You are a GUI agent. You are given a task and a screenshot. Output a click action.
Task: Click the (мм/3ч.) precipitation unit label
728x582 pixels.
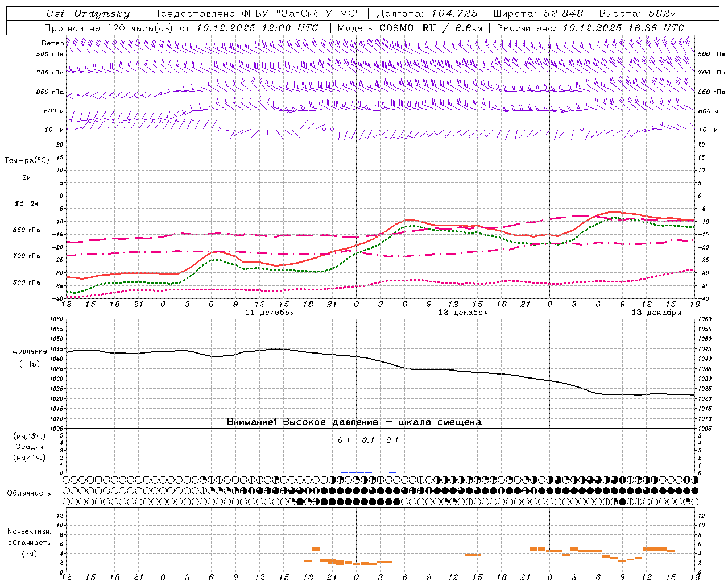[29, 436]
